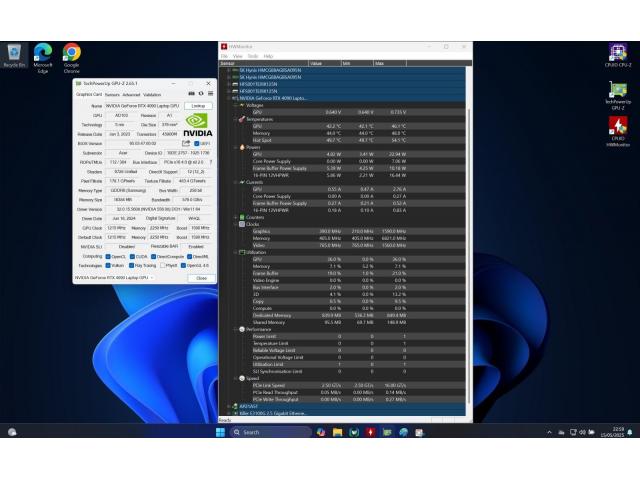
Task: Open the GPU-Z hamburger menu icon
Action: coord(211,94)
